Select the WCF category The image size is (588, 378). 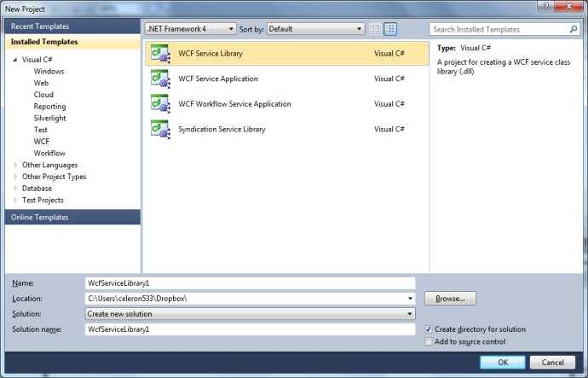pyautogui.click(x=41, y=142)
